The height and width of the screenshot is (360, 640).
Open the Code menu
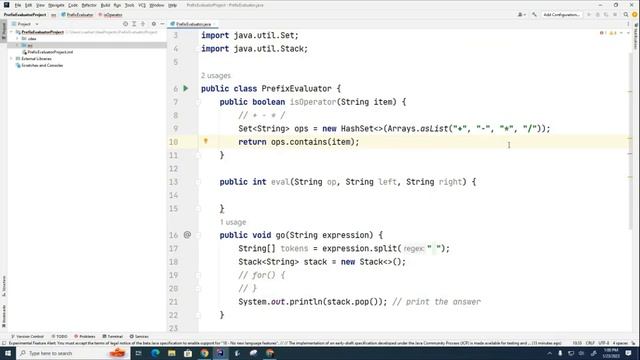pyautogui.click(x=73, y=5)
